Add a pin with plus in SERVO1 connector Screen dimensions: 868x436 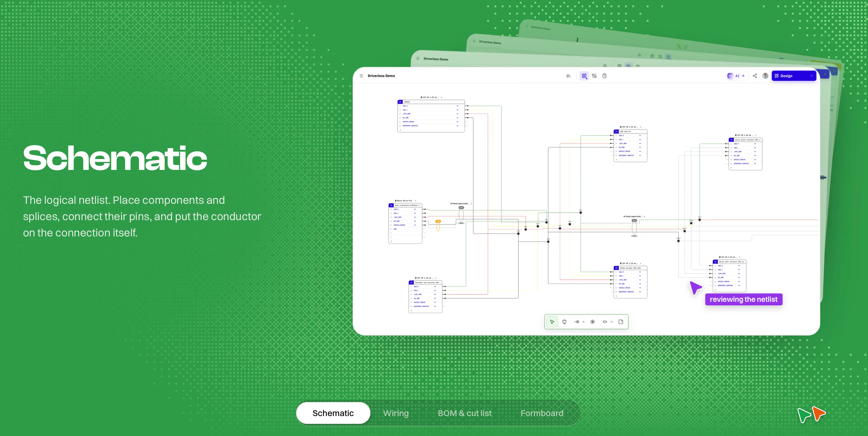coord(400,130)
